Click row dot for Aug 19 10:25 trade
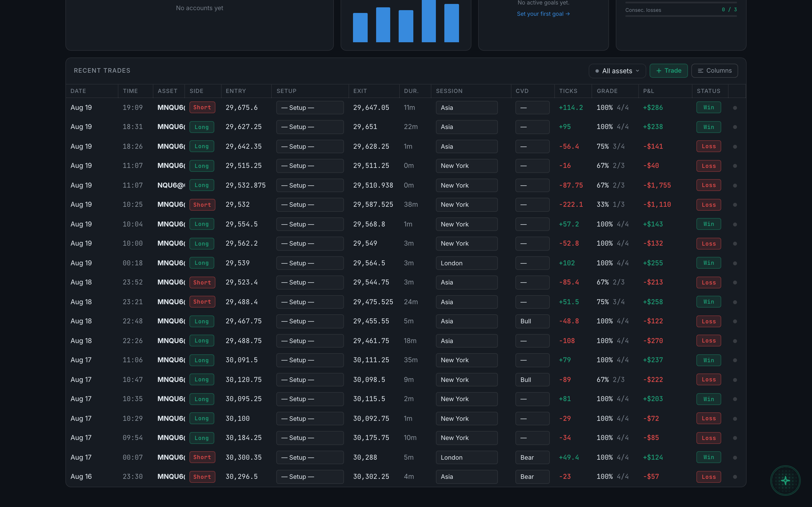The width and height of the screenshot is (812, 507). click(735, 204)
